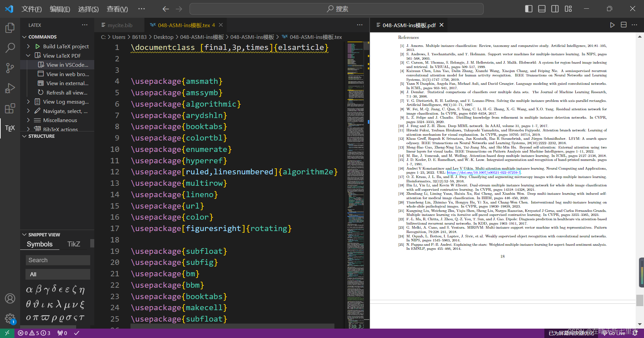Screen dimensions: 644x338
Task: Click the top command search box
Action: pyautogui.click(x=336, y=9)
